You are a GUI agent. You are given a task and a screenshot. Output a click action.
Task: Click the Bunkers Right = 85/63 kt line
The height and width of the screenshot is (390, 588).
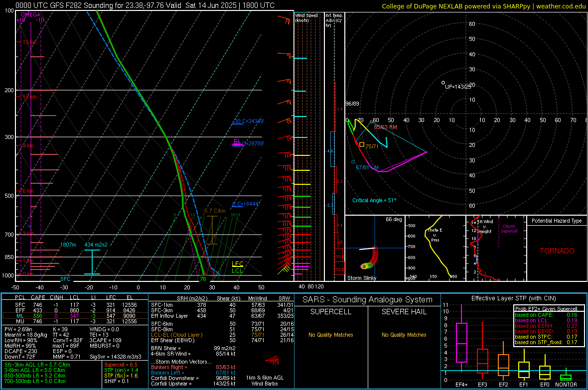pyautogui.click(x=193, y=367)
